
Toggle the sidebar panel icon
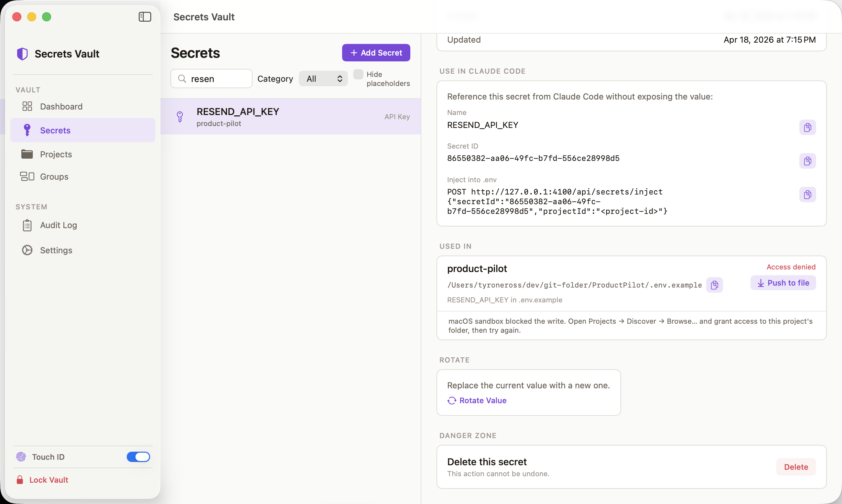point(145,17)
